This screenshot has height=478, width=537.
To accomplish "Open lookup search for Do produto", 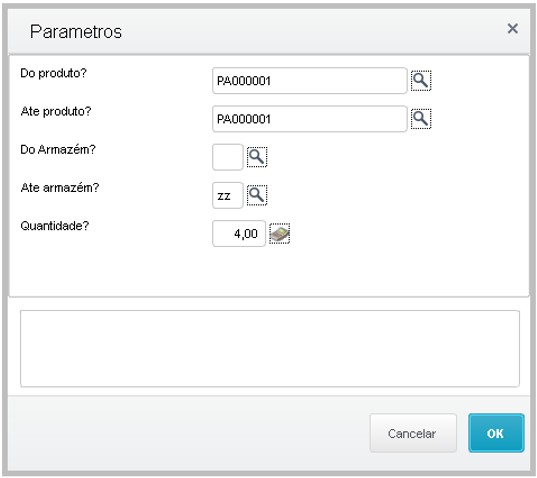I will [x=421, y=81].
